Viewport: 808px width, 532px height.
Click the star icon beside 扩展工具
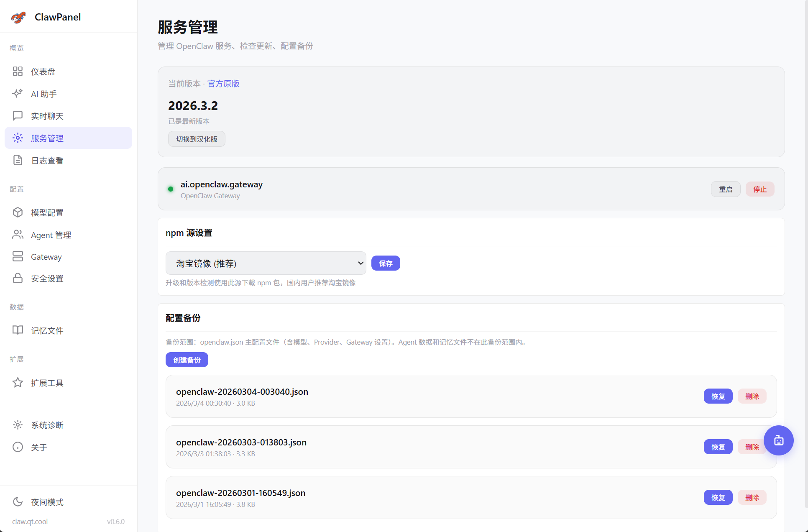18,383
